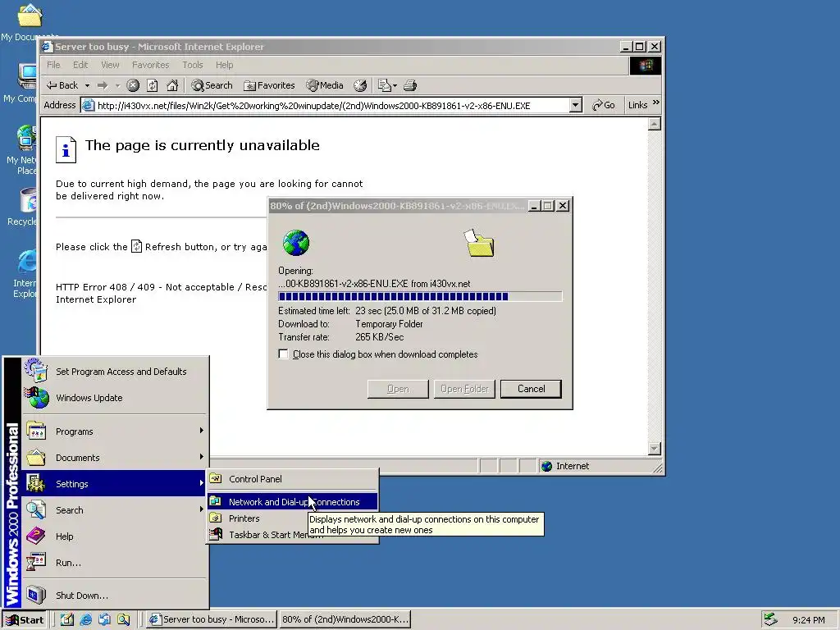The height and width of the screenshot is (630, 840).
Task: Click the Print icon in IE toolbar
Action: coord(410,85)
